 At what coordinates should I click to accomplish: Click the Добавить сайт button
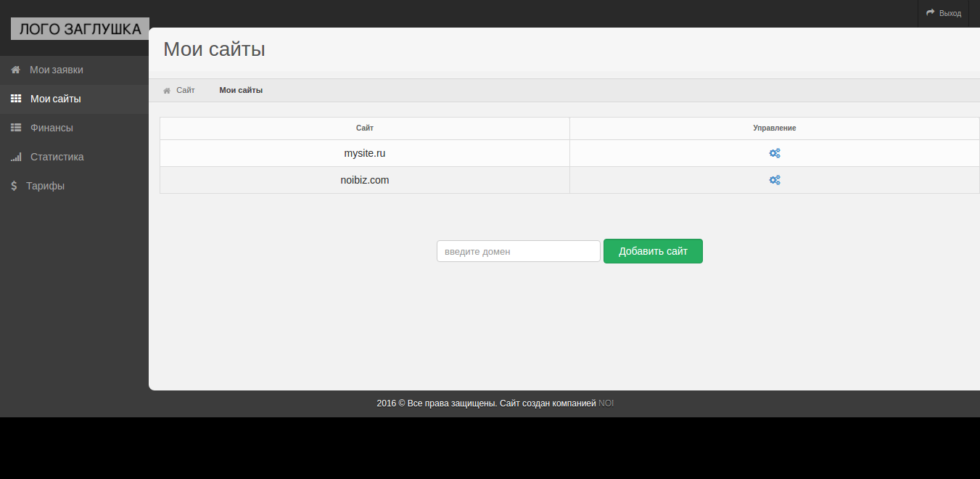pos(653,251)
